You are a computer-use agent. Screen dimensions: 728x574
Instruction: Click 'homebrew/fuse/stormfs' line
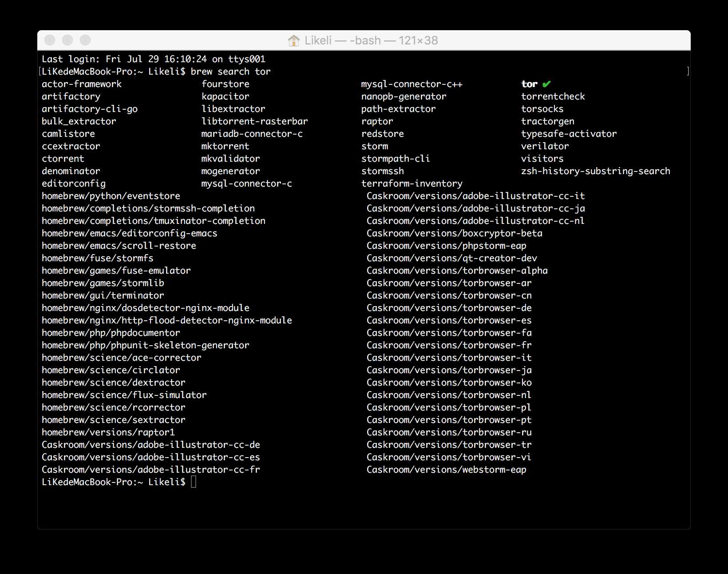pyautogui.click(x=98, y=258)
